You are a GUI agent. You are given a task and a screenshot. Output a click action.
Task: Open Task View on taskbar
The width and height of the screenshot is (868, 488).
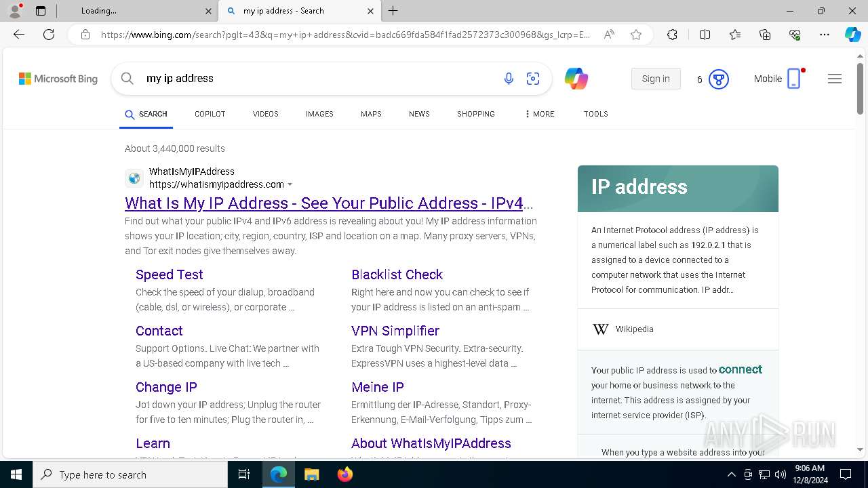(245, 474)
